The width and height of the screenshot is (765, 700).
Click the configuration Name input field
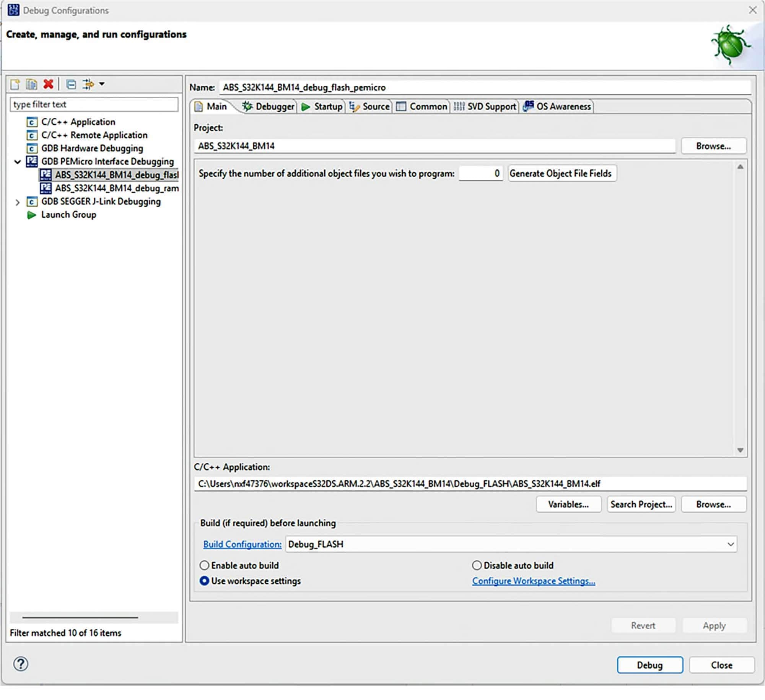pos(485,87)
